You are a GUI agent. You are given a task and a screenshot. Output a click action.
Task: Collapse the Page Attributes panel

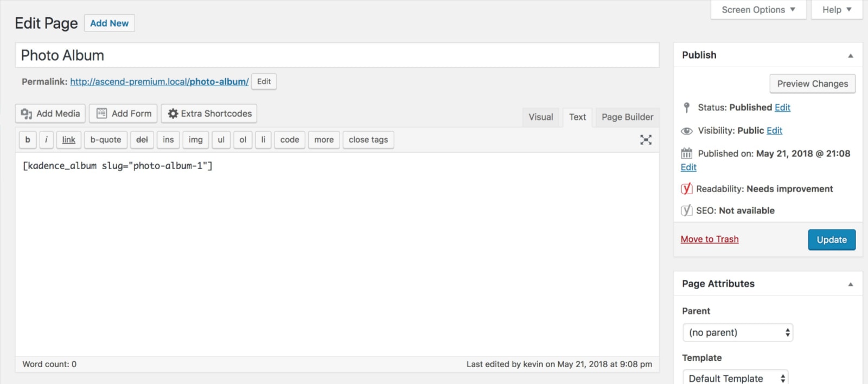[x=851, y=284]
